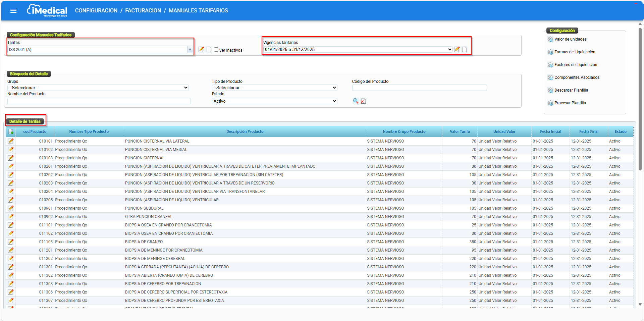Open the Grupo select dropdown
Viewport: 644px width, 321px height.
(x=98, y=88)
